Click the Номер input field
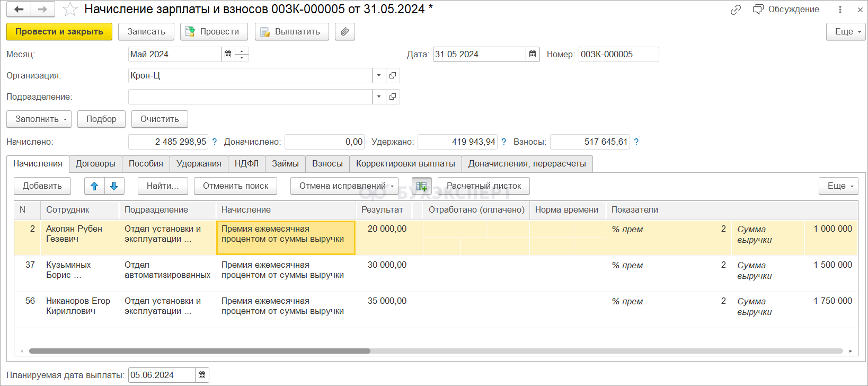This screenshot has height=386, width=868. click(x=618, y=55)
